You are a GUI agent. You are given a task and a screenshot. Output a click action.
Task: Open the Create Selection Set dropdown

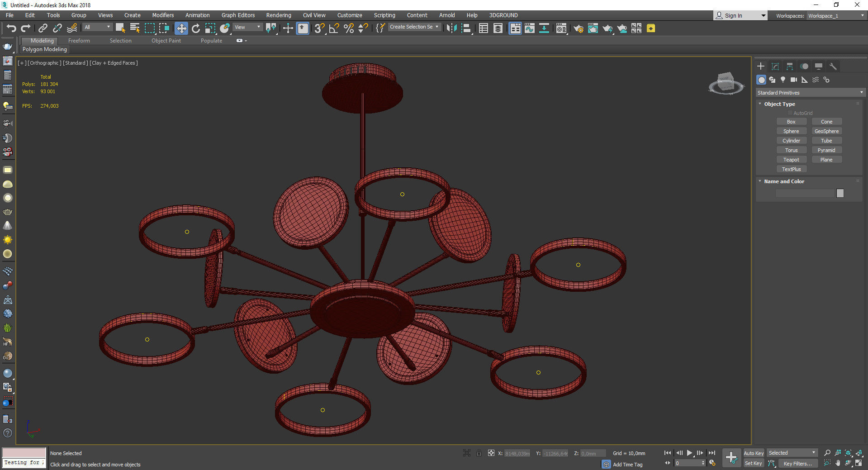pos(414,27)
